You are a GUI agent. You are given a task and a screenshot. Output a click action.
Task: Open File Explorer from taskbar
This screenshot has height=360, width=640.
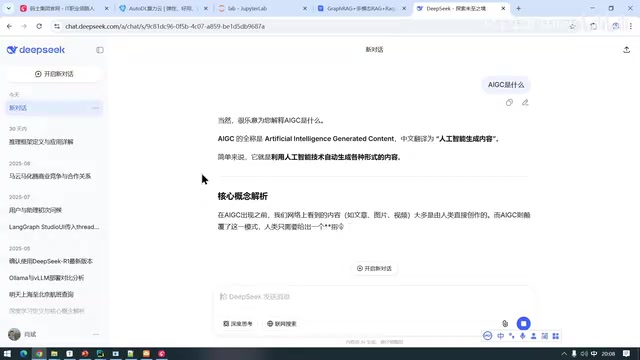tap(54, 353)
